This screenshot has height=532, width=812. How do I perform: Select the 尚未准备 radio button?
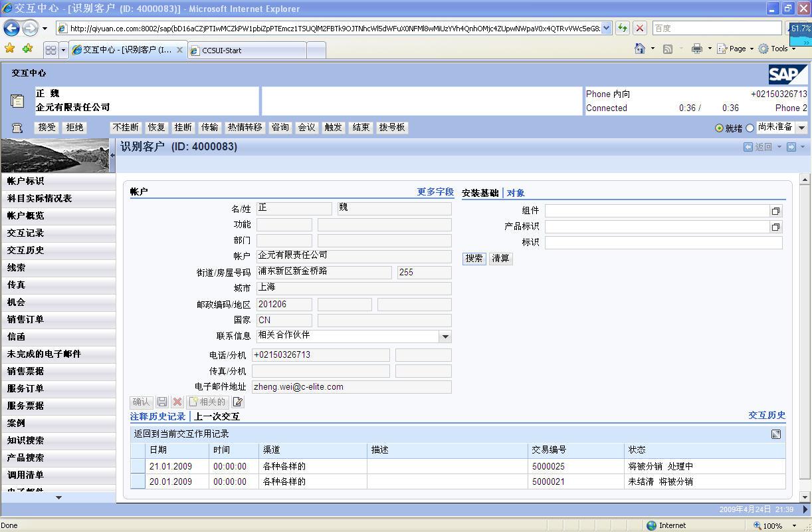750,128
